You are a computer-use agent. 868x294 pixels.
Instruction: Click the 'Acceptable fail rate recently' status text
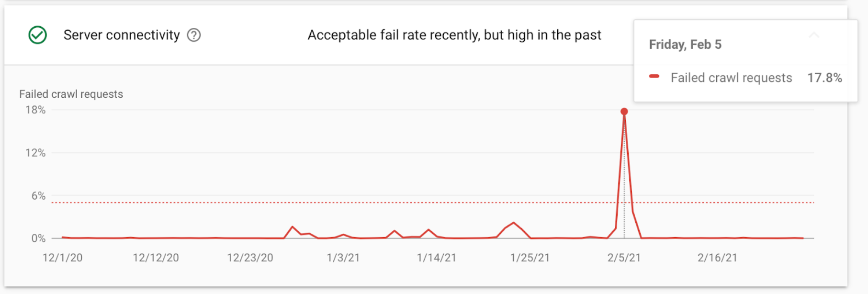pyautogui.click(x=454, y=35)
